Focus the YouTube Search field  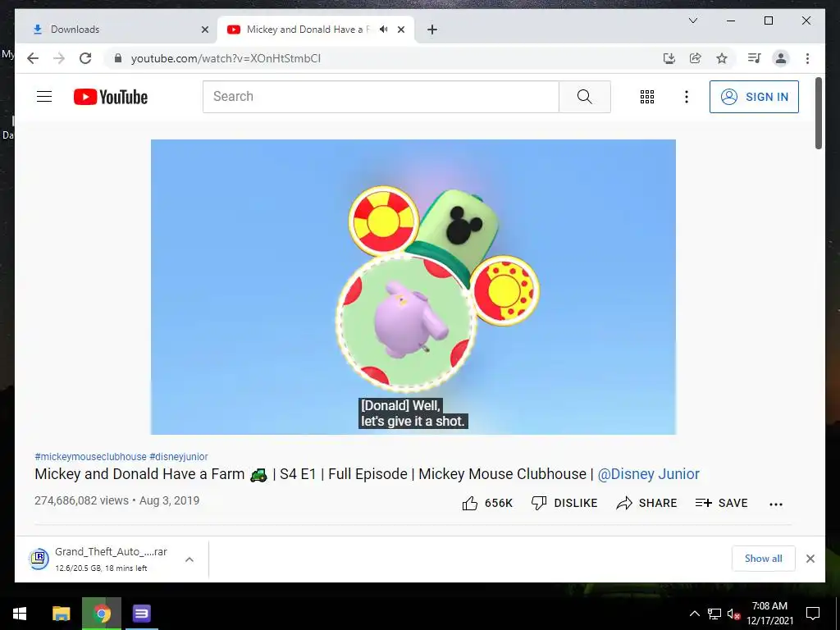pyautogui.click(x=381, y=97)
